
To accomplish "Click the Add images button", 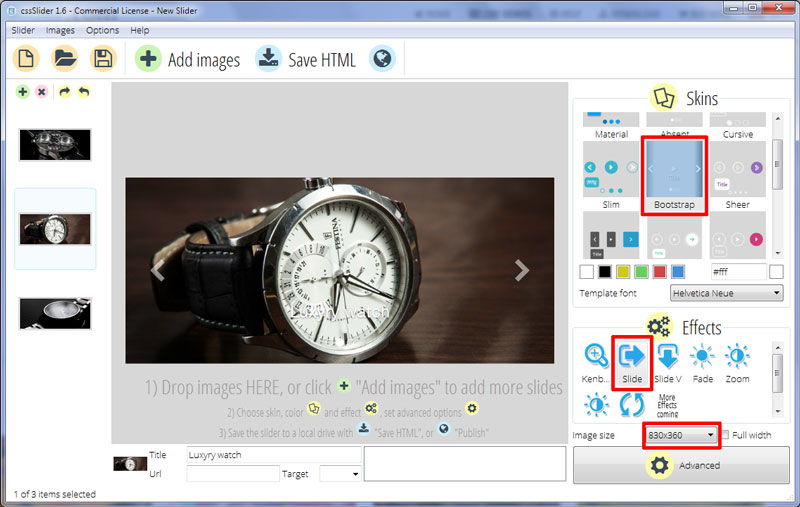I will pos(189,60).
